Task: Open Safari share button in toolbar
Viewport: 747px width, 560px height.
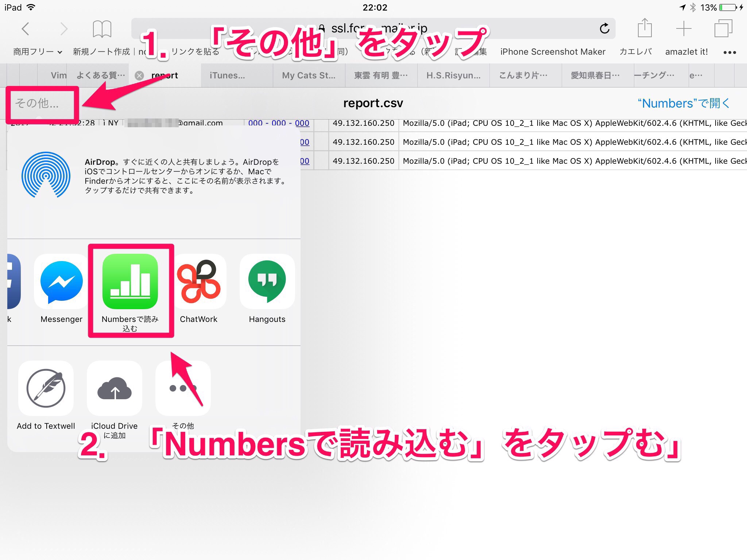Action: point(645,28)
